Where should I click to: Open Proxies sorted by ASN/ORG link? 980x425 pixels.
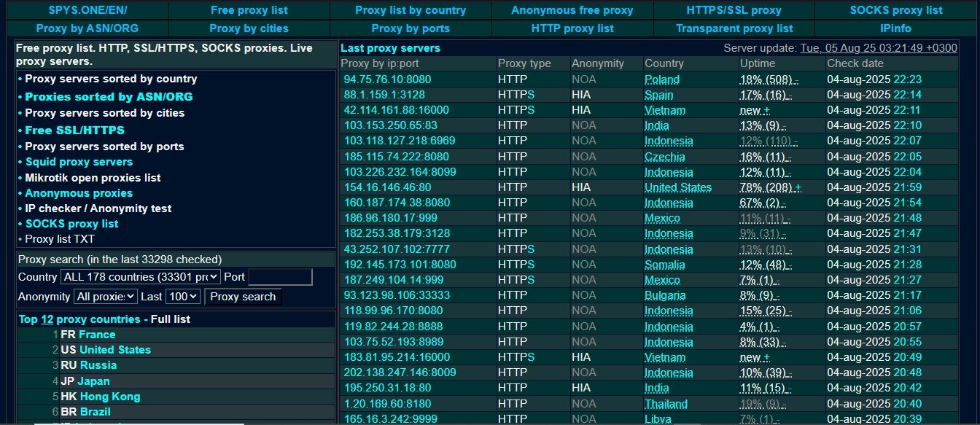109,96
